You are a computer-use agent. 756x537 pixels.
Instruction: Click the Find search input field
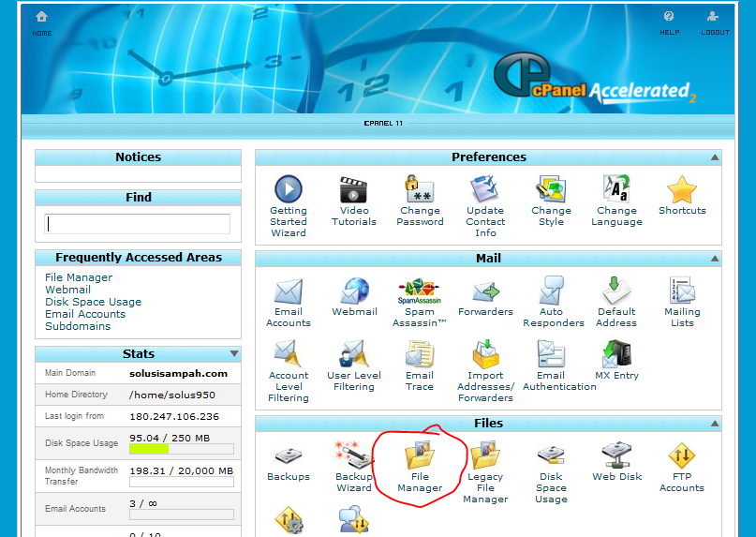[x=138, y=224]
